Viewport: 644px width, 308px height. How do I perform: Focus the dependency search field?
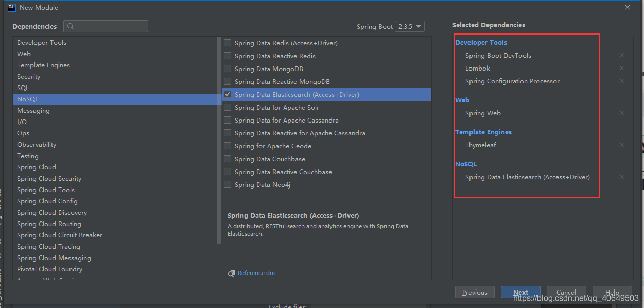point(106,26)
